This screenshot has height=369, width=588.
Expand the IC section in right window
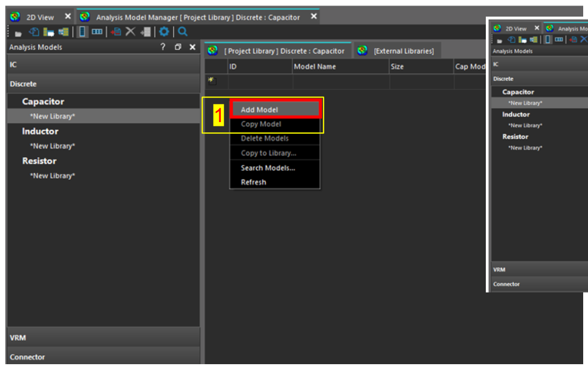[540, 64]
